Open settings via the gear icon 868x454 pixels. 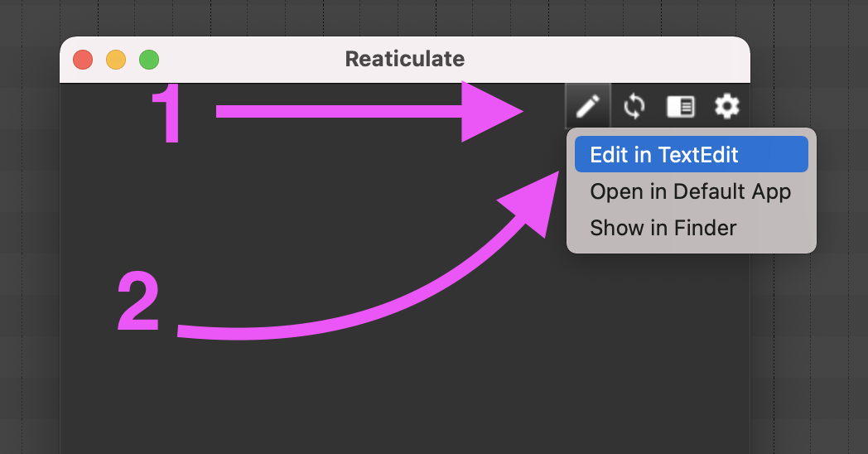[x=727, y=106]
